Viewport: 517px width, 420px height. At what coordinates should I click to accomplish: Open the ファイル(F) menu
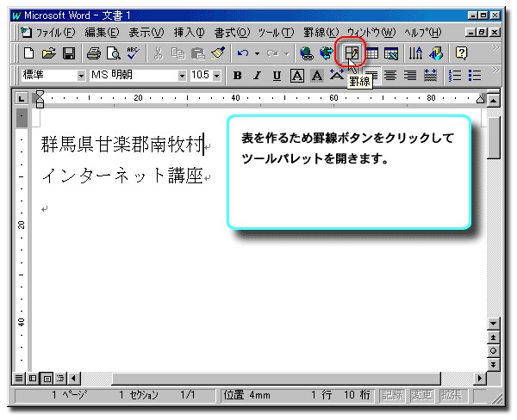click(x=55, y=33)
